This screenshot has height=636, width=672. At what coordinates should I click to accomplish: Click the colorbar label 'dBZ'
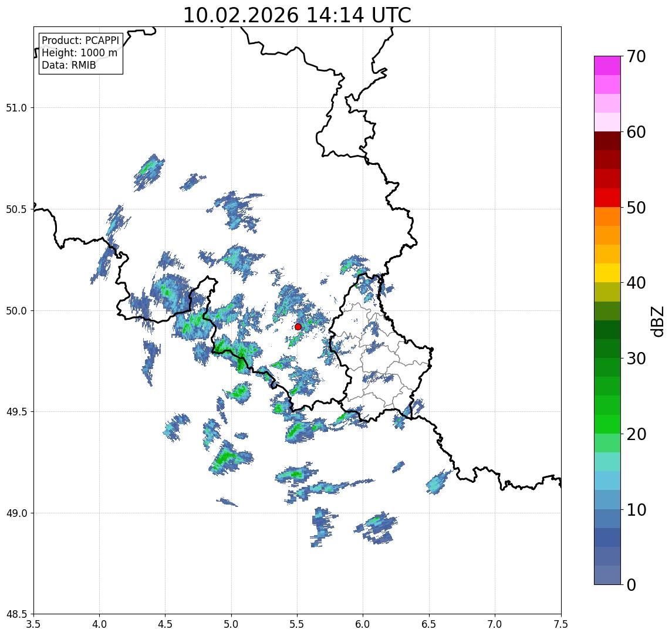click(x=657, y=322)
